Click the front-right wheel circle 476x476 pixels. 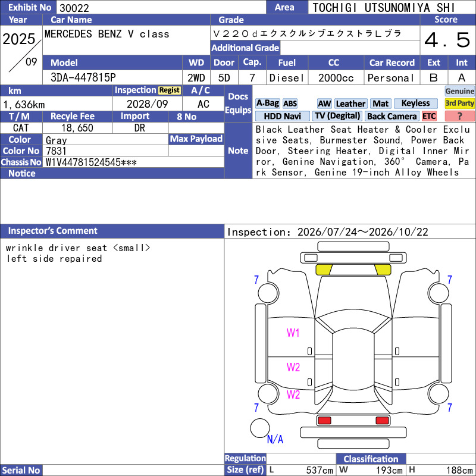point(439,293)
